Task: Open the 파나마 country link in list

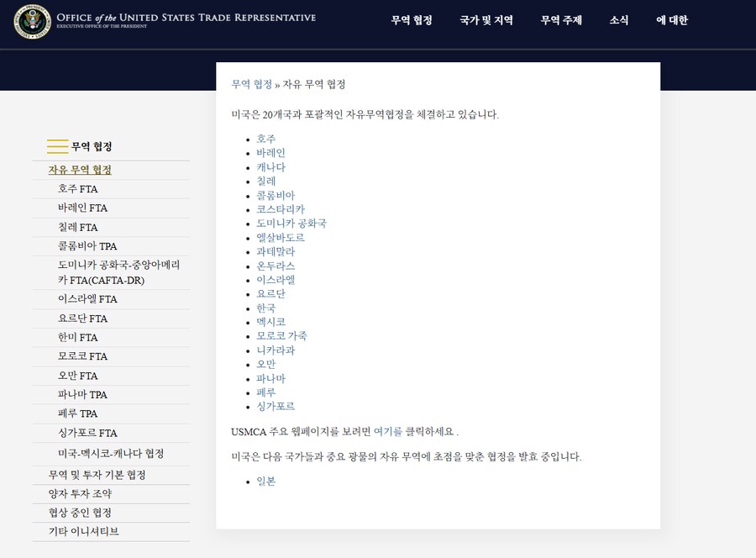Action: 271,379
